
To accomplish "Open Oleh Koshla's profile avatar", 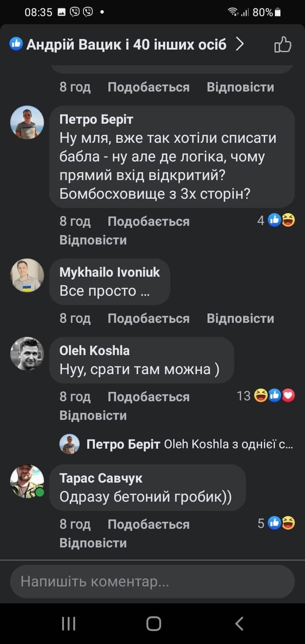I will [x=27, y=353].
